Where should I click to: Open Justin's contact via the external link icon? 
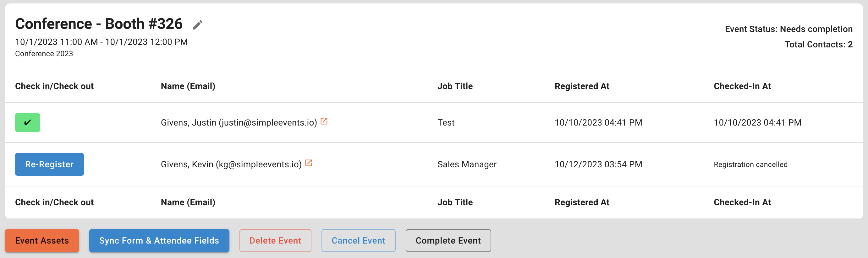(x=324, y=121)
